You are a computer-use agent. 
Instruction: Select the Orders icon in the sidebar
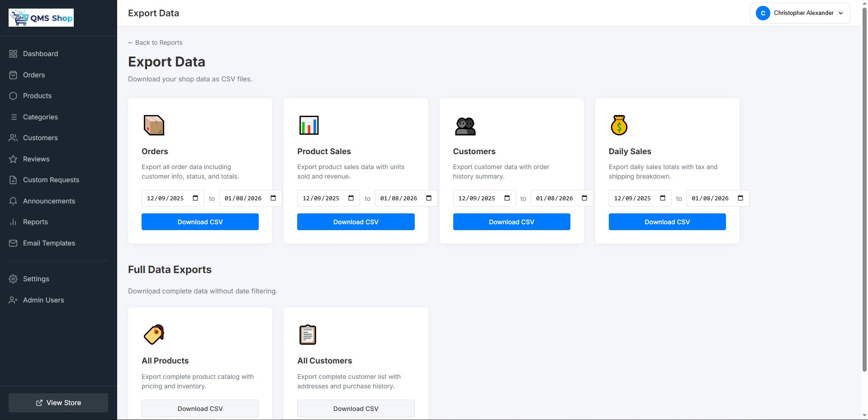(x=13, y=75)
